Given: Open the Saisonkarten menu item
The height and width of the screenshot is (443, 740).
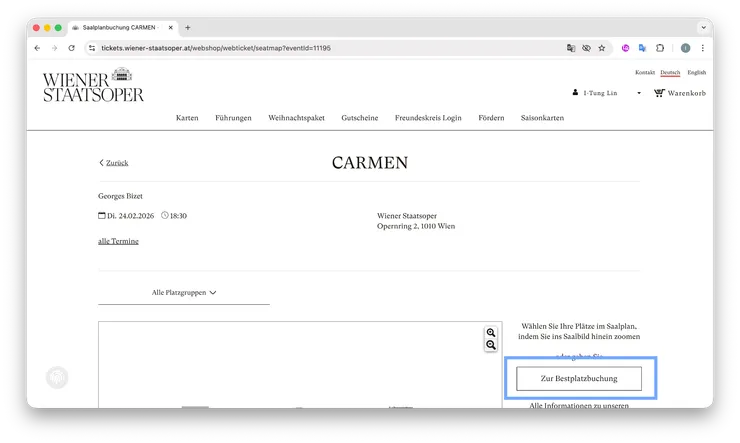Looking at the screenshot, I should click(542, 118).
